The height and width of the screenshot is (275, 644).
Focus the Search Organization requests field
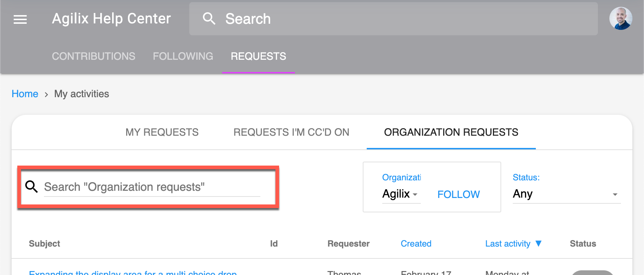tap(152, 187)
